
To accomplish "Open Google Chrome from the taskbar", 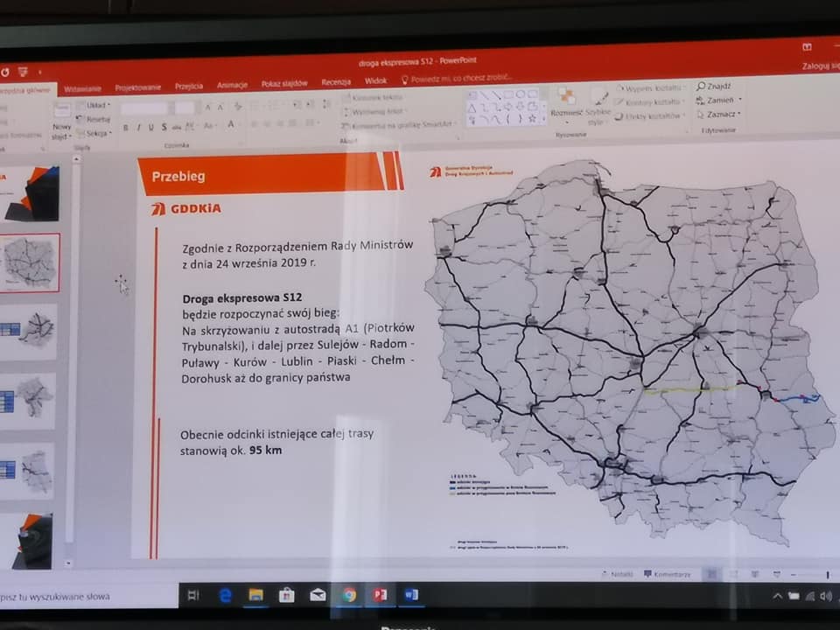I will (x=348, y=595).
